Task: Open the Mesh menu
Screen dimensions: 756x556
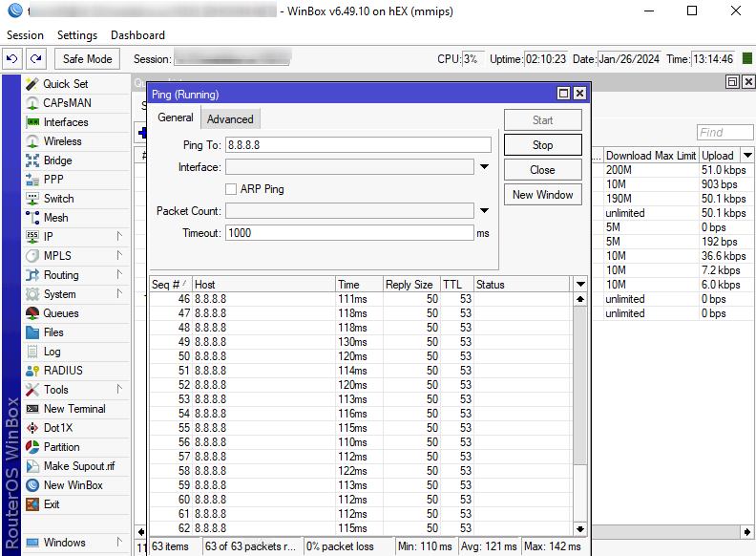Action: pos(55,218)
